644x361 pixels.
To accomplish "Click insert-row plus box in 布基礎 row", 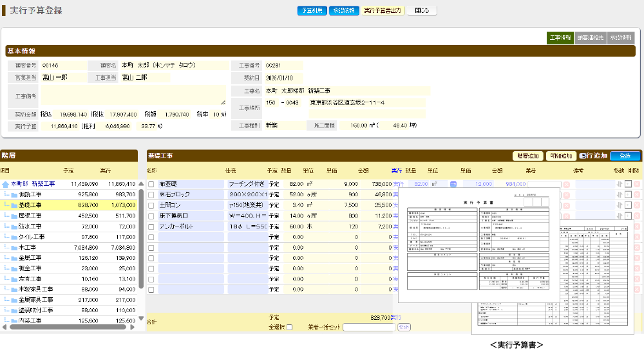I will click(x=628, y=184).
